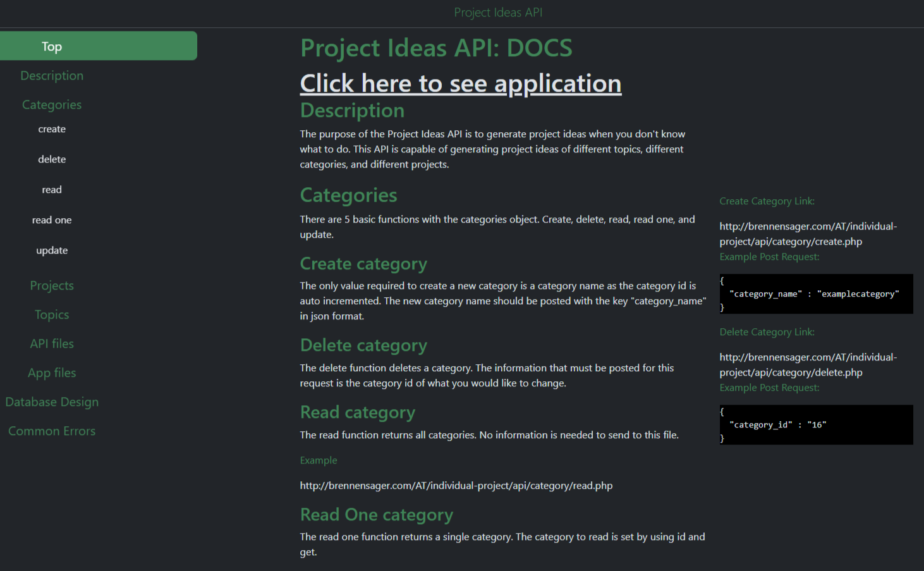924x571 pixels.
Task: Click the 'Project Ideas API: DOCS' heading
Action: pyautogui.click(x=436, y=48)
